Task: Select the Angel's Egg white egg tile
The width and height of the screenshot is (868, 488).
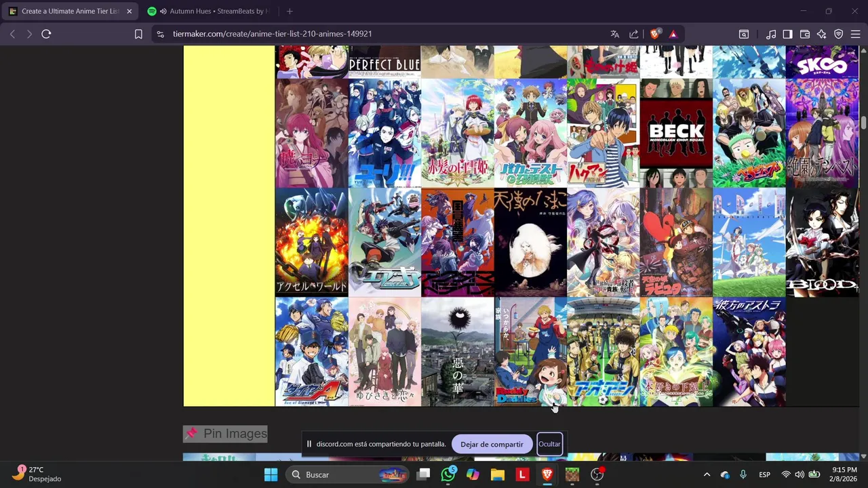Action: pos(530,243)
